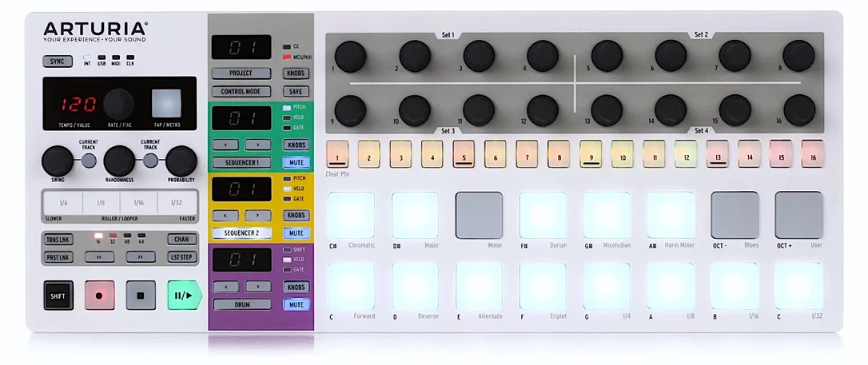
Task: Touch the 1/16 roller strip segment
Action: (138, 202)
